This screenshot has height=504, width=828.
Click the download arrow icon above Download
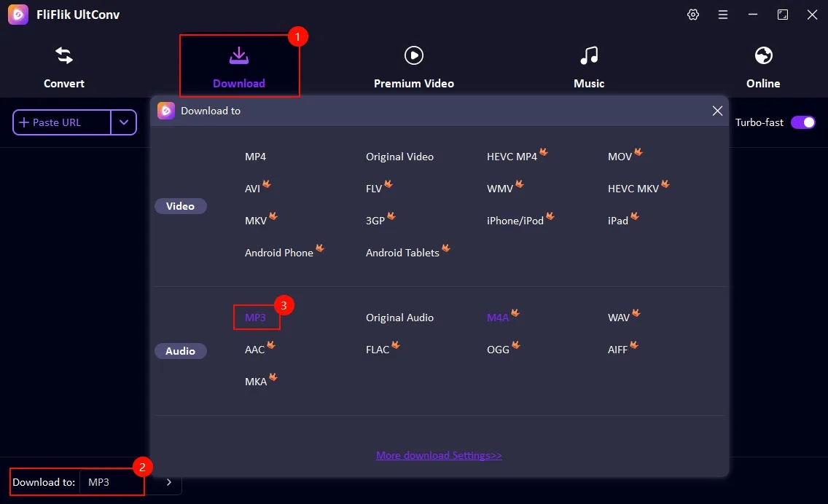(x=239, y=55)
